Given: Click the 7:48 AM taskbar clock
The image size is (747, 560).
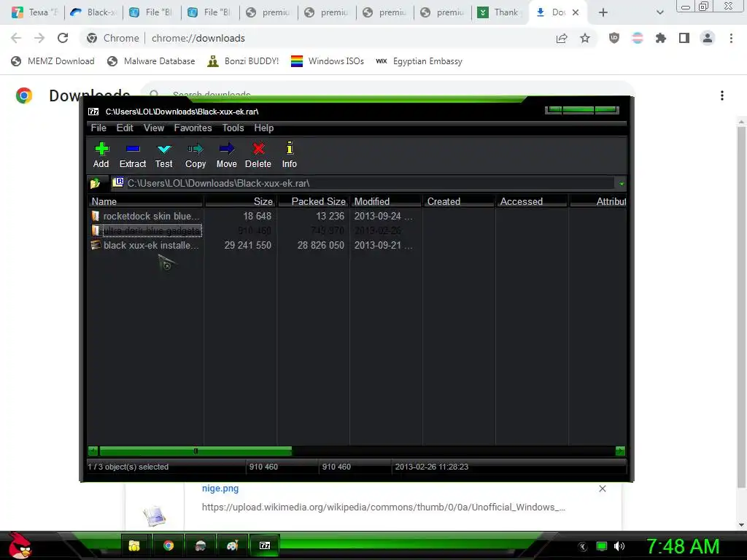Looking at the screenshot, I should [x=682, y=546].
